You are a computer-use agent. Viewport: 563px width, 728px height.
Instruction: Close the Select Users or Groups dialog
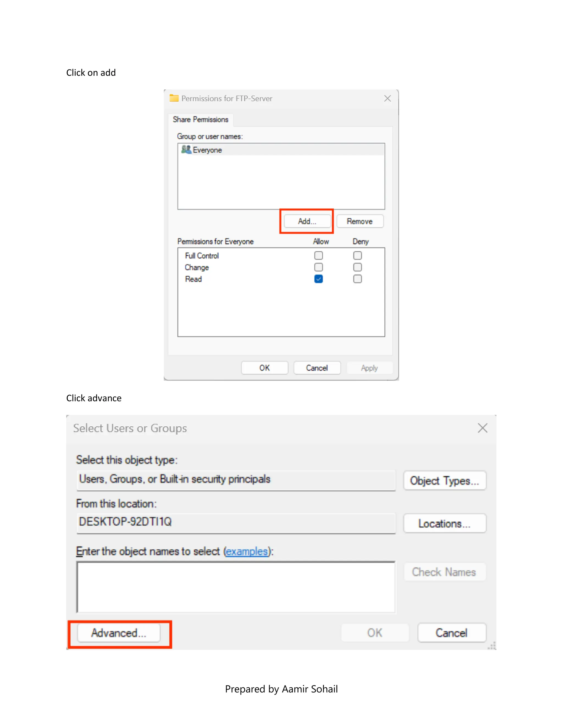click(x=482, y=428)
